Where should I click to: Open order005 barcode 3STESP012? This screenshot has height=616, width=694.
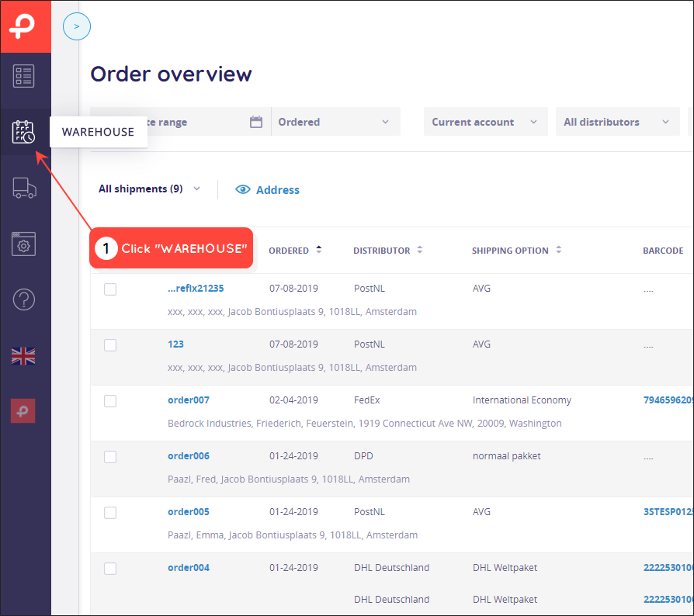(x=668, y=511)
